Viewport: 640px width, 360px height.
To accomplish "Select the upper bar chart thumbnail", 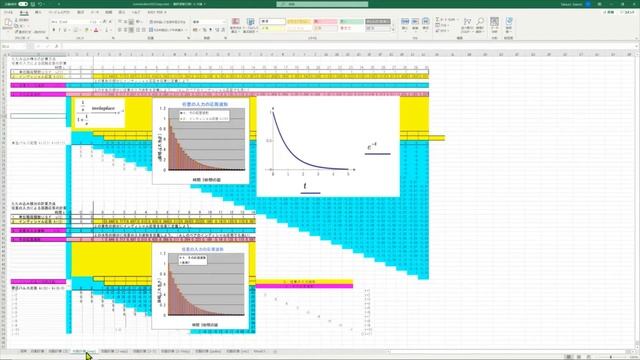I will coord(201,141).
